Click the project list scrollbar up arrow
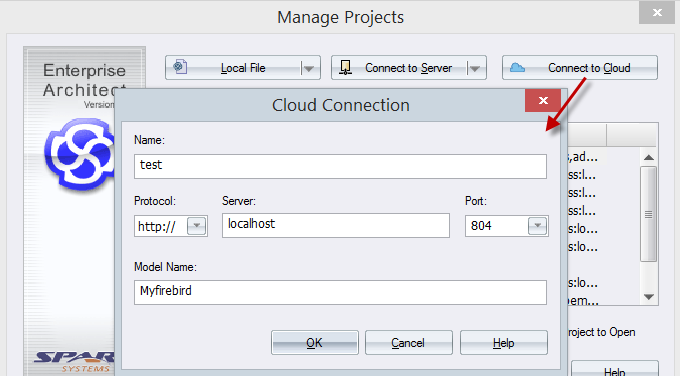 pos(649,157)
